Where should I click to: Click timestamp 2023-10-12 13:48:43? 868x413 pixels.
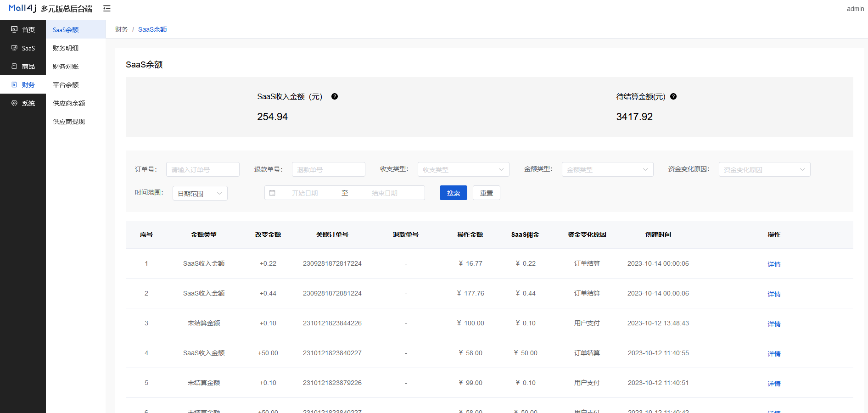(658, 323)
